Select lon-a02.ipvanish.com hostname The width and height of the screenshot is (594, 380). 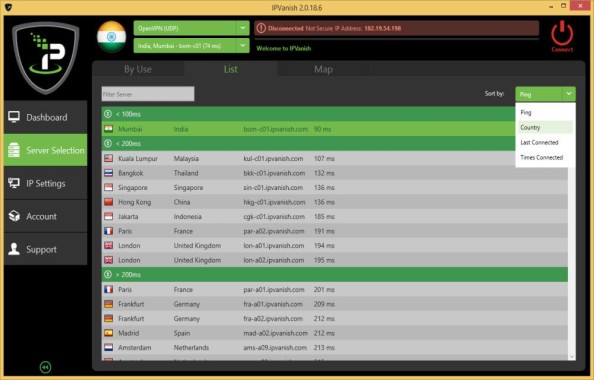tap(274, 260)
